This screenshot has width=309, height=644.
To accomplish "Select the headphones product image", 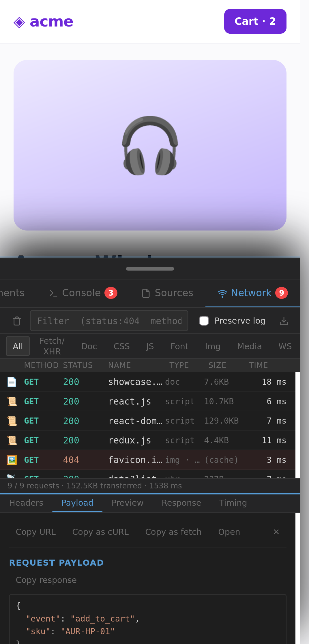I will tap(150, 145).
